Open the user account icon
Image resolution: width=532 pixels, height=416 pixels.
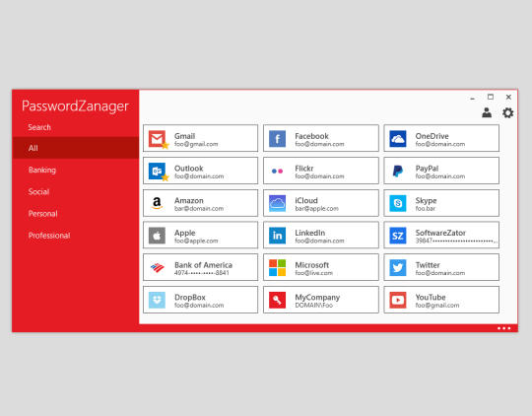click(487, 112)
